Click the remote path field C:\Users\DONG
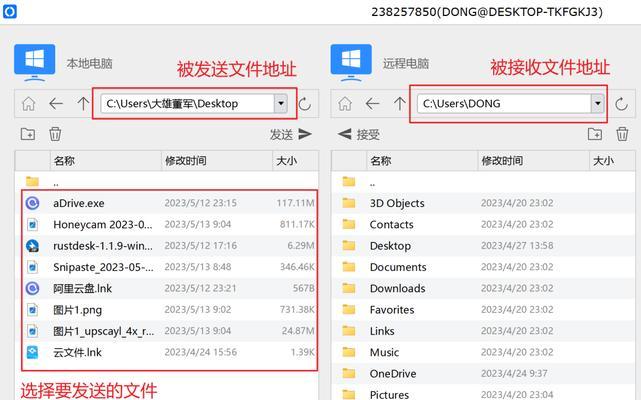641x400 pixels. click(504, 103)
